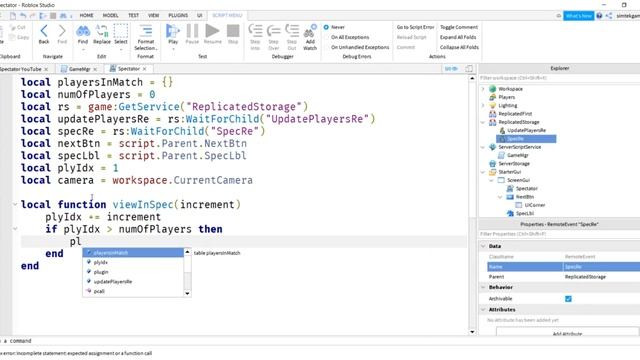Expand the Workspace tree node
Image resolution: width=640 pixels, height=360 pixels.
pyautogui.click(x=483, y=89)
